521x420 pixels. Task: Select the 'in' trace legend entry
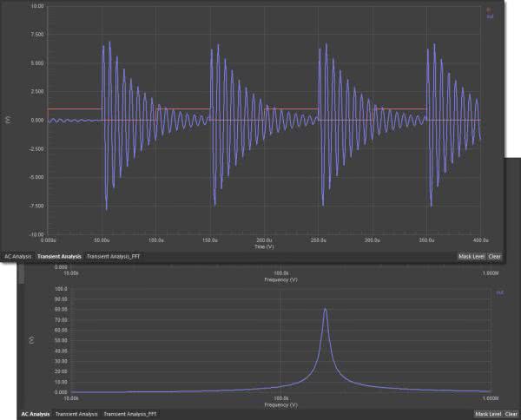pyautogui.click(x=488, y=10)
